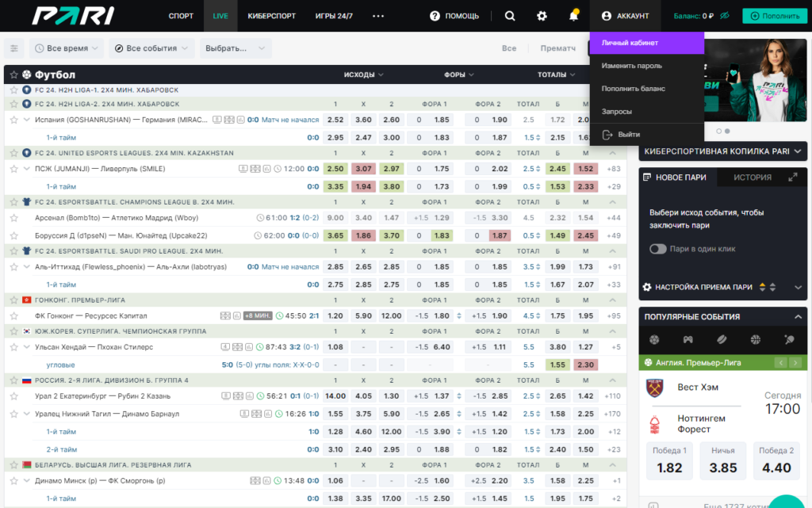This screenshot has height=508, width=812.
Task: Favorite ФК Гонконг — Ресурсес Кэпитал star
Action: (14, 316)
